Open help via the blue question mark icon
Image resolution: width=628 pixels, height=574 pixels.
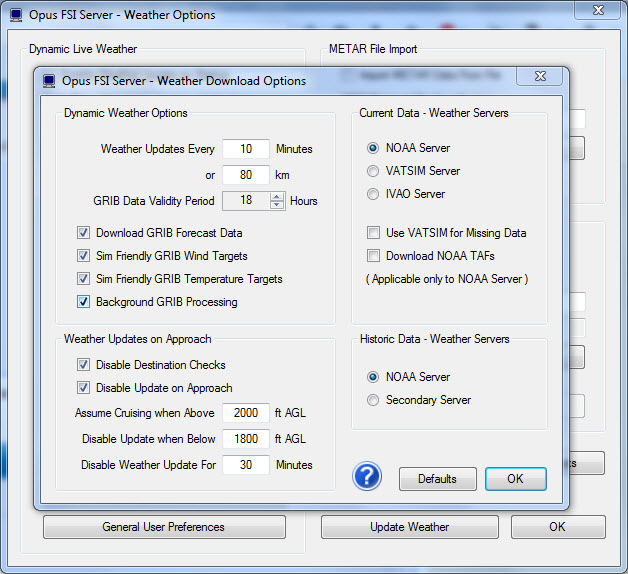click(367, 476)
